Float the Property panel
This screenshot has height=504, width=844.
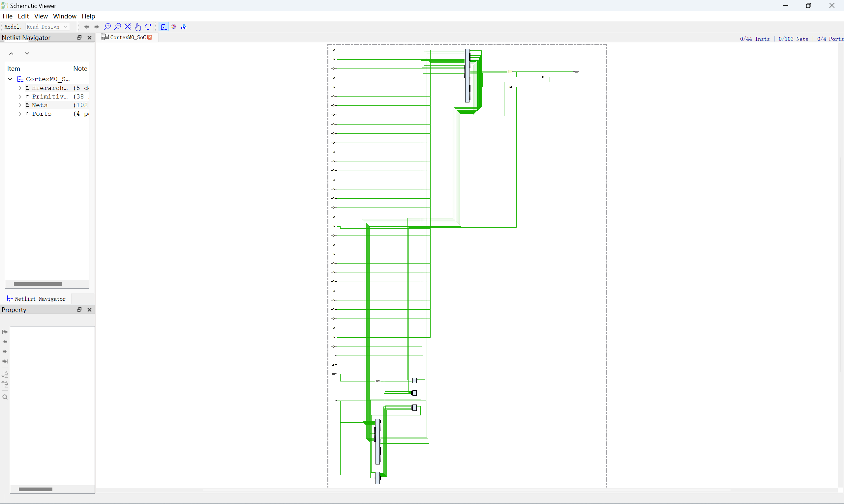(x=79, y=310)
